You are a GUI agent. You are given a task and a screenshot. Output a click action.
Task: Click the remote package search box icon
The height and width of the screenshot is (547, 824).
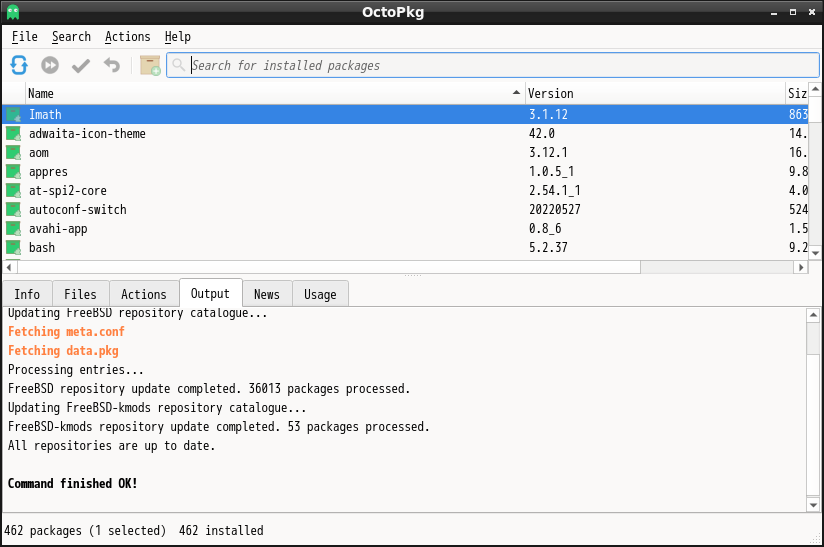tap(150, 65)
